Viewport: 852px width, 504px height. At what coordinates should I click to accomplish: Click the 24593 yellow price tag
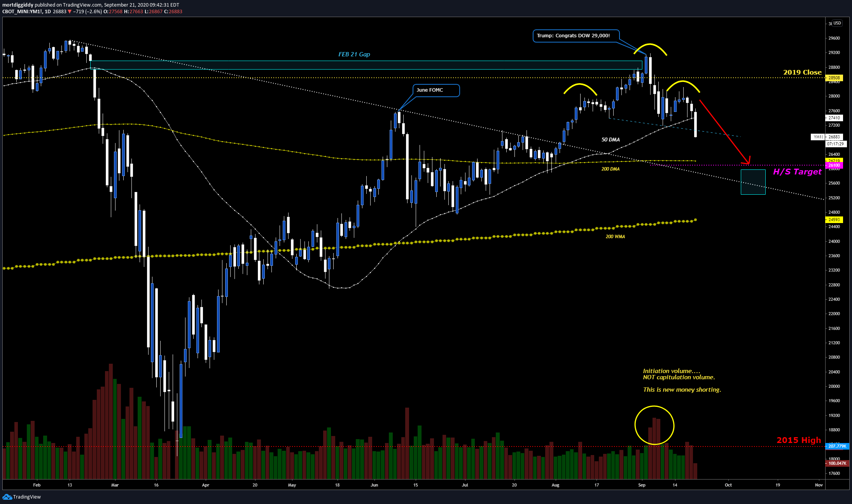(x=834, y=220)
